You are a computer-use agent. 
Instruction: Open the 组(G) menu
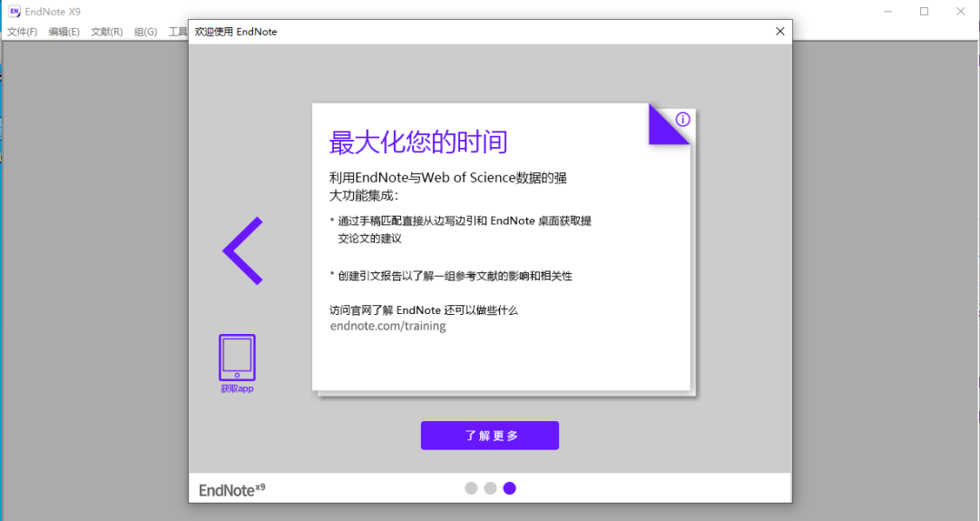(x=145, y=32)
